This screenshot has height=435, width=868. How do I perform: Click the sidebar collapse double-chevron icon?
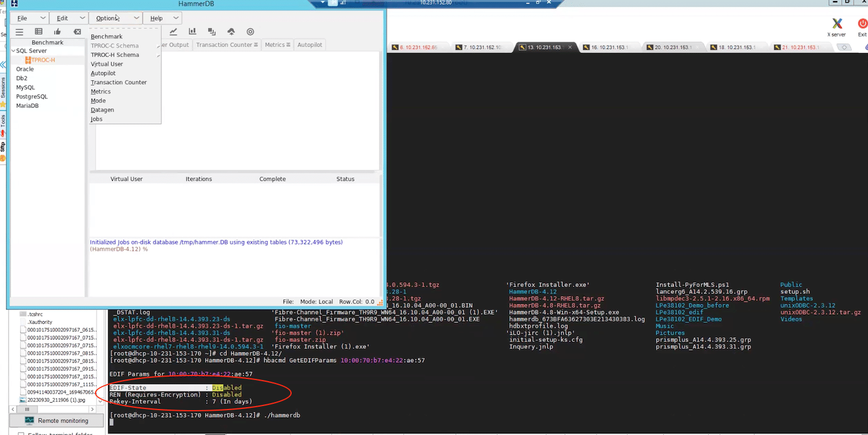pyautogui.click(x=3, y=65)
